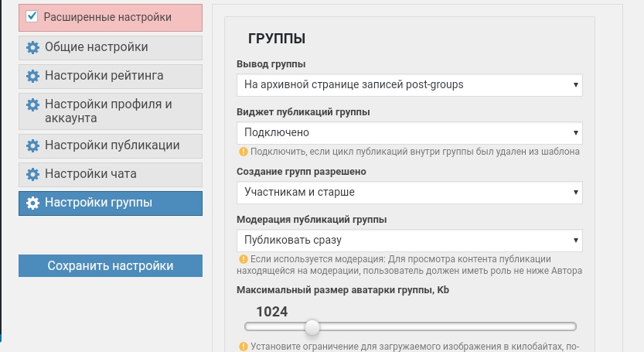
Task: Open the Настройки чата section
Action: [111, 174]
